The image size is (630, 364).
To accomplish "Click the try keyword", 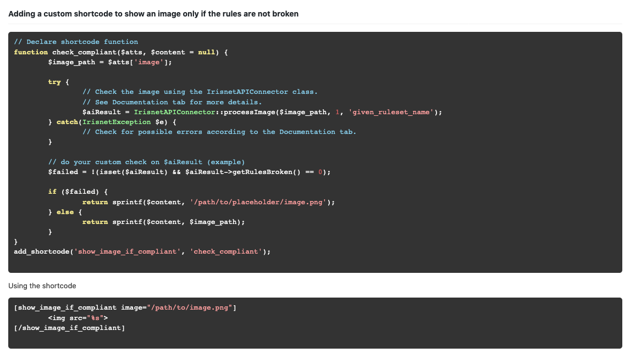I will pyautogui.click(x=54, y=82).
